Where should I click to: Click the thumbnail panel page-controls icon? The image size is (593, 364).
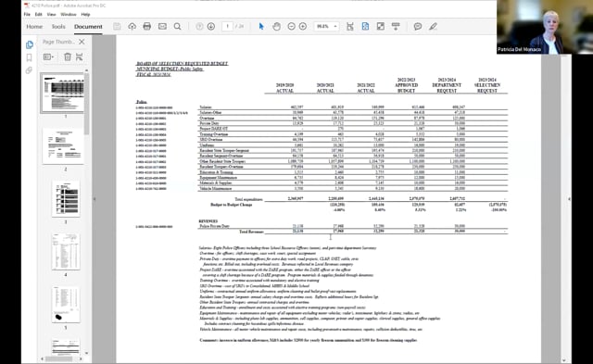click(x=79, y=57)
